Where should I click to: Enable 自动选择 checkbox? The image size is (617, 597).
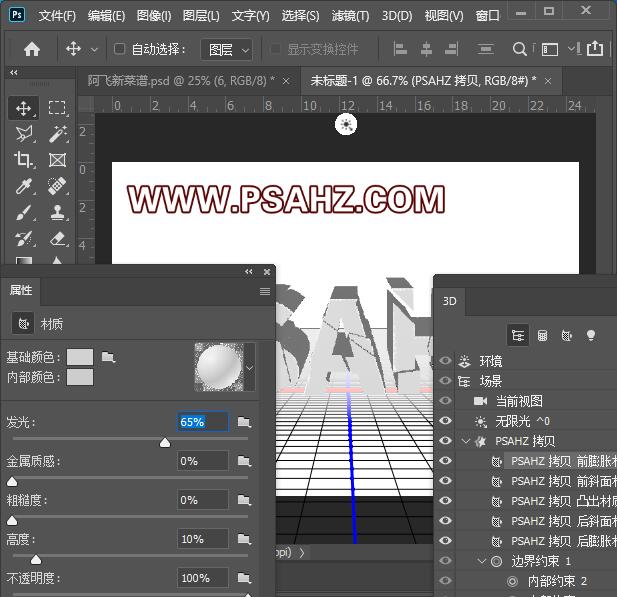click(119, 49)
